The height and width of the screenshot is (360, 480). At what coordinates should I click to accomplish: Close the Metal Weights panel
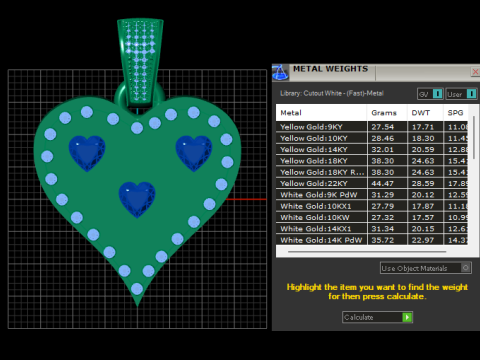click(476, 72)
